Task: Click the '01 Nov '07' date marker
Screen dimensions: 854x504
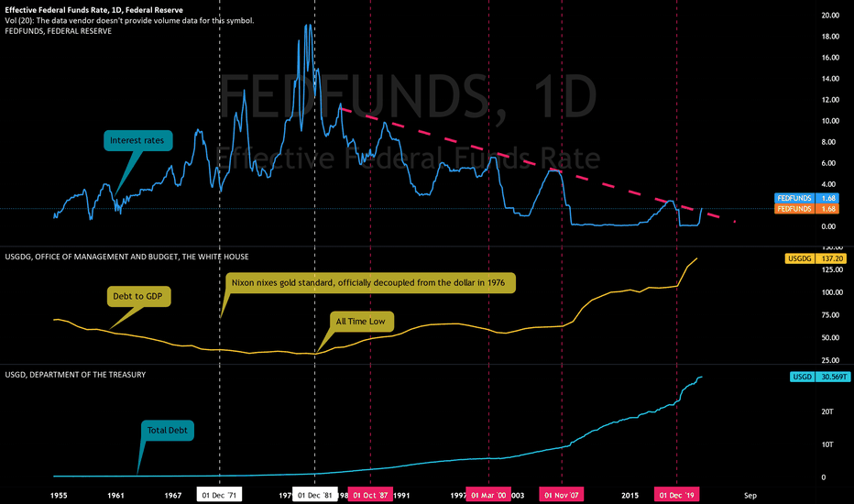Action: point(562,495)
